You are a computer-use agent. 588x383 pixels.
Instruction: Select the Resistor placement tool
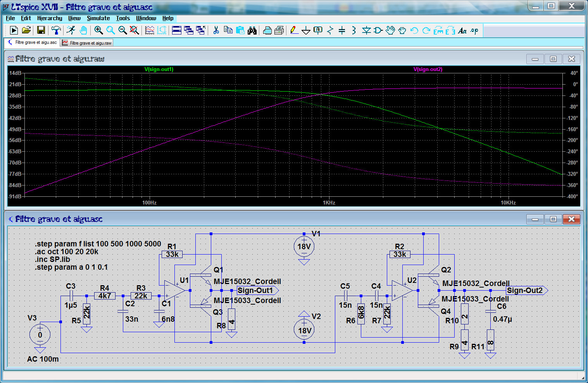coord(330,30)
